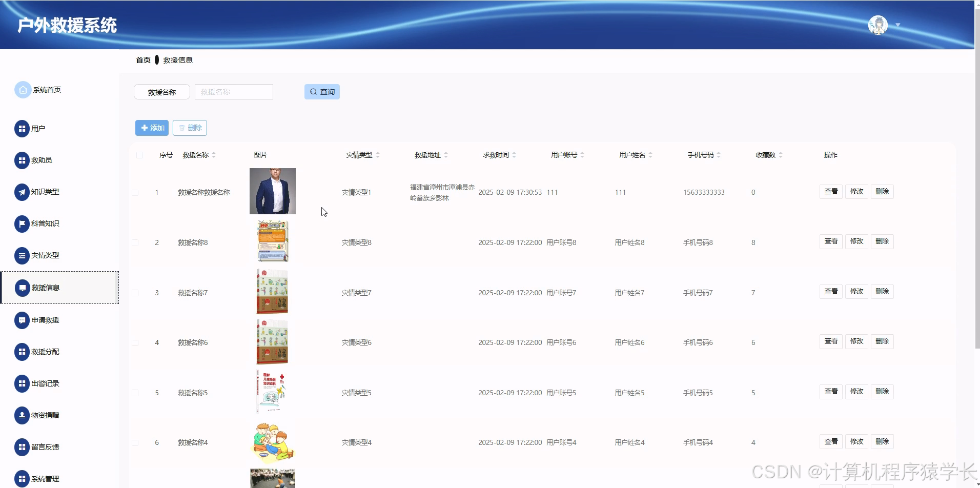Go to 首页 via the breadcrumb

pos(142,60)
